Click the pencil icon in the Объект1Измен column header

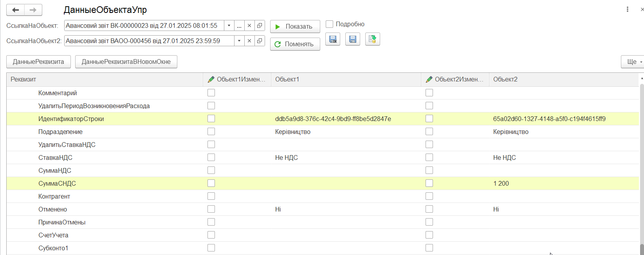pyautogui.click(x=211, y=79)
